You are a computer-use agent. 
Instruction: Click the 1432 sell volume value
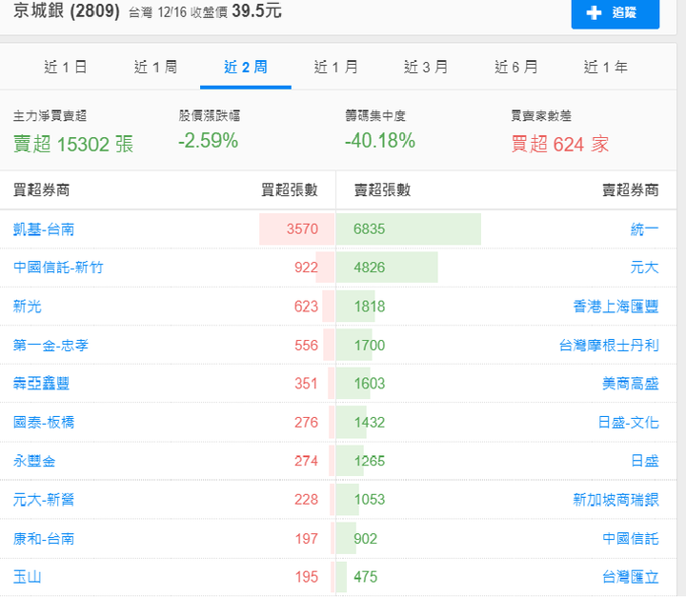370,423
